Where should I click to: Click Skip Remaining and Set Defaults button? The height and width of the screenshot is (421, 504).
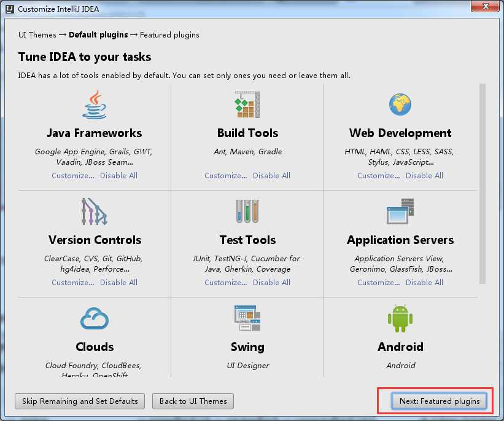[80, 401]
